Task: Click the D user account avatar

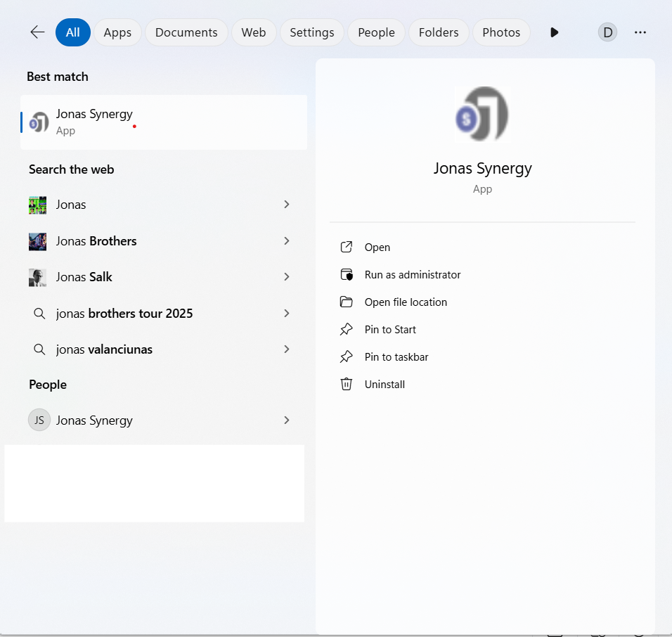Action: (x=607, y=32)
